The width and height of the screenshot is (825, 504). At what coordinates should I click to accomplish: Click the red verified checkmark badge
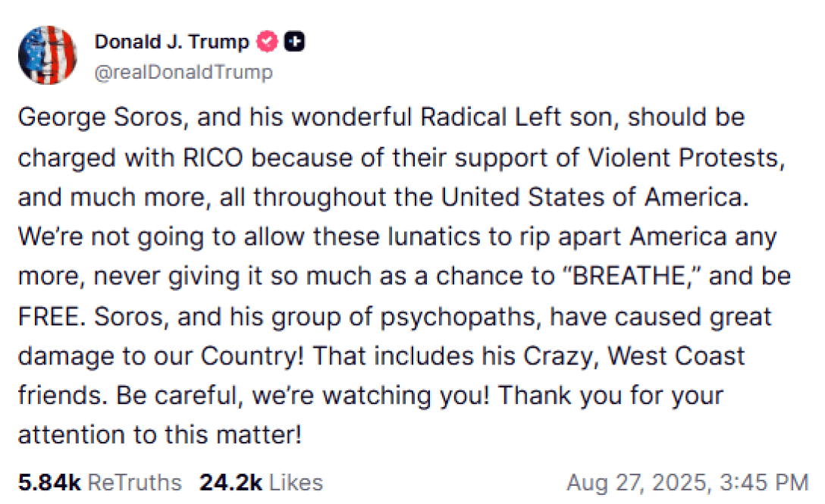tap(266, 42)
